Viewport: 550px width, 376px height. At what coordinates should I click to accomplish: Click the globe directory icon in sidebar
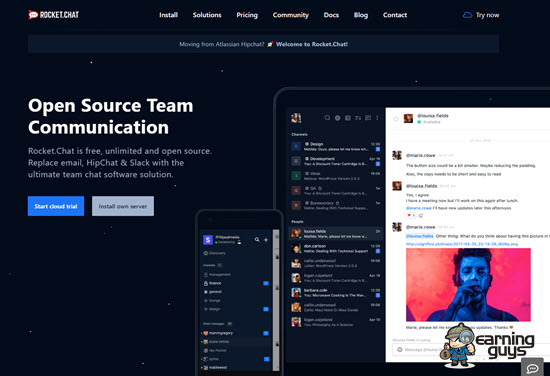[x=337, y=118]
